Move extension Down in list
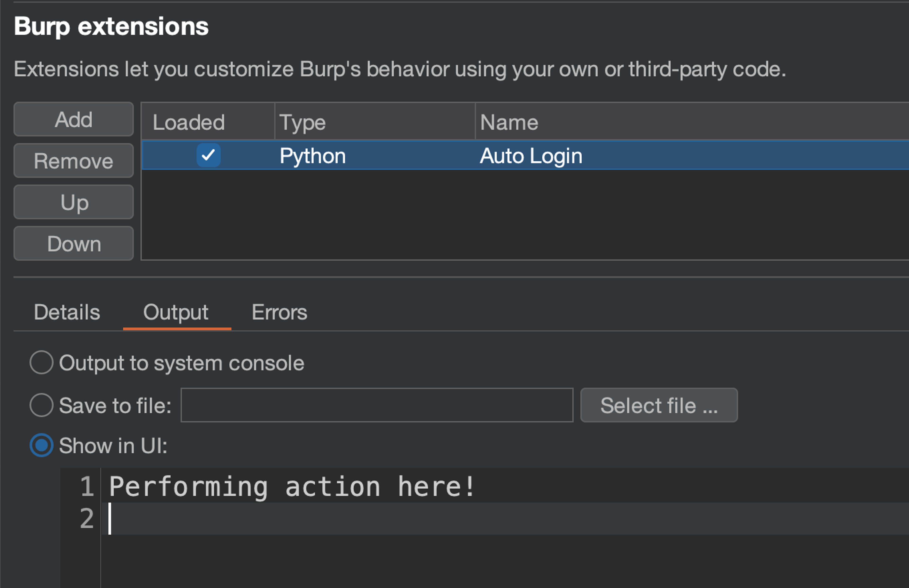Screen dimensions: 909x588 (73, 244)
